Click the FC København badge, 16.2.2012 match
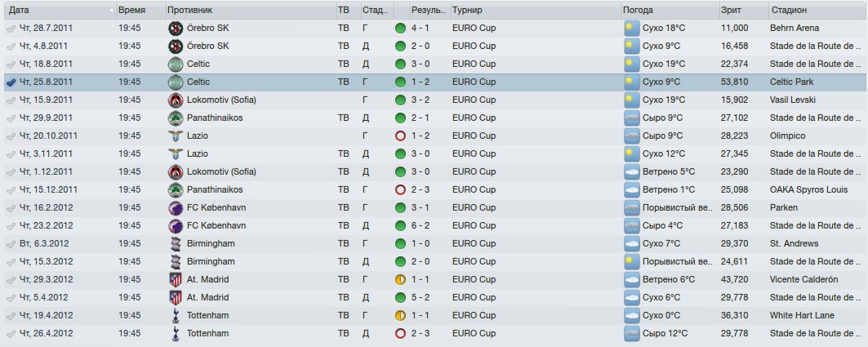 point(176,208)
